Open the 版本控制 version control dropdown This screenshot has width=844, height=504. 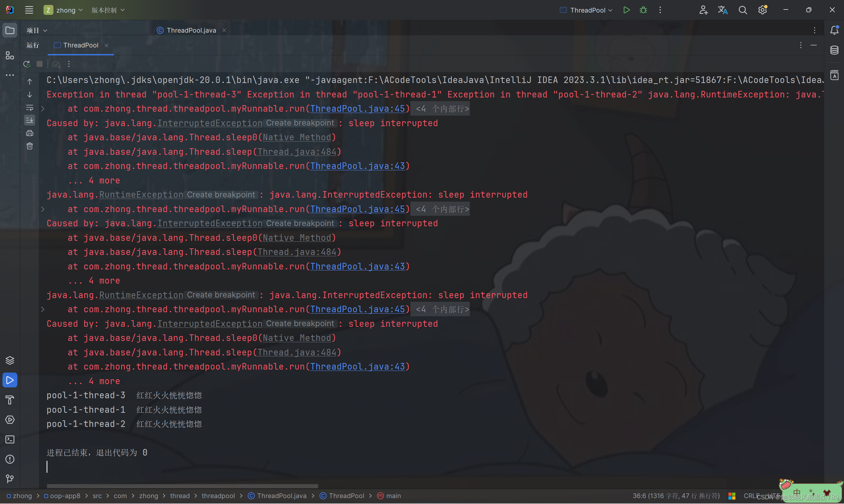pos(108,10)
